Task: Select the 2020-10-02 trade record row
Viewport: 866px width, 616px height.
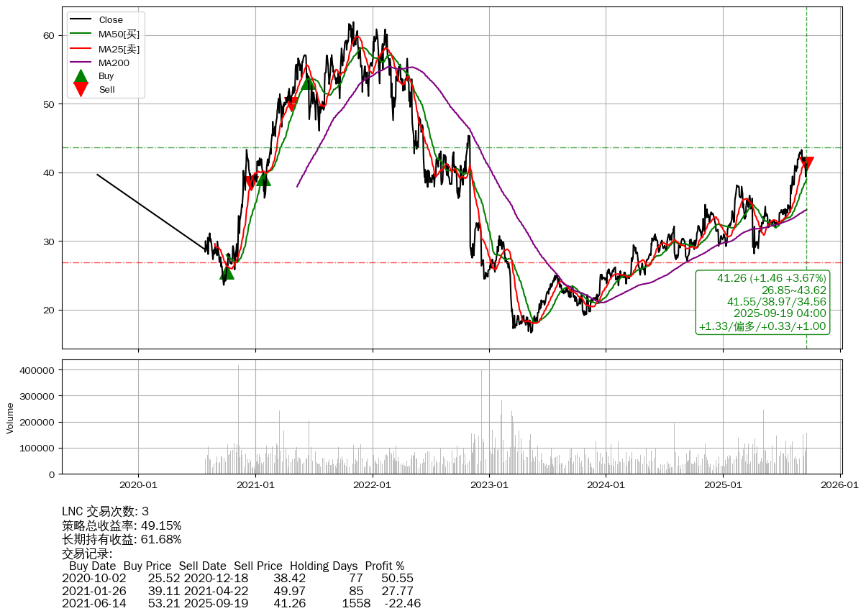Action: click(237, 579)
